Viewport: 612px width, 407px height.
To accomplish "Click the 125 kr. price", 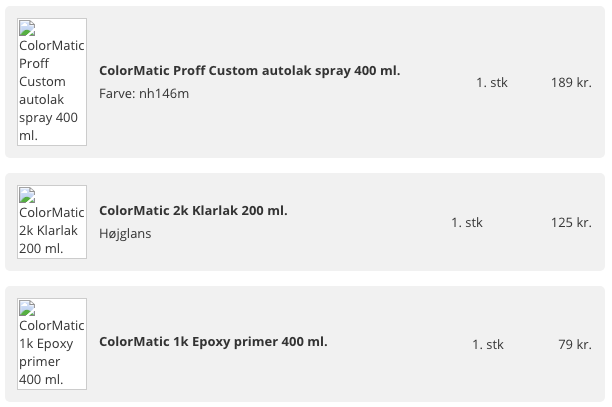I will 571,222.
